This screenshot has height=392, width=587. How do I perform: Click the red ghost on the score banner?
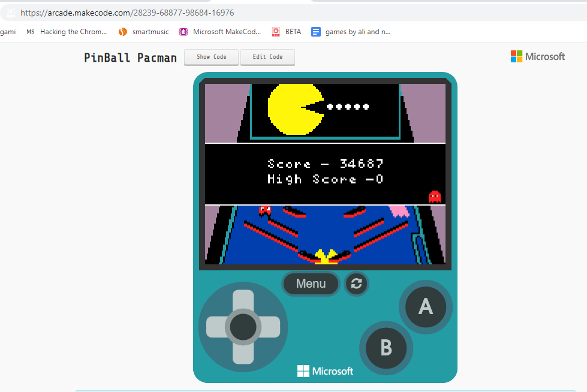(x=435, y=197)
